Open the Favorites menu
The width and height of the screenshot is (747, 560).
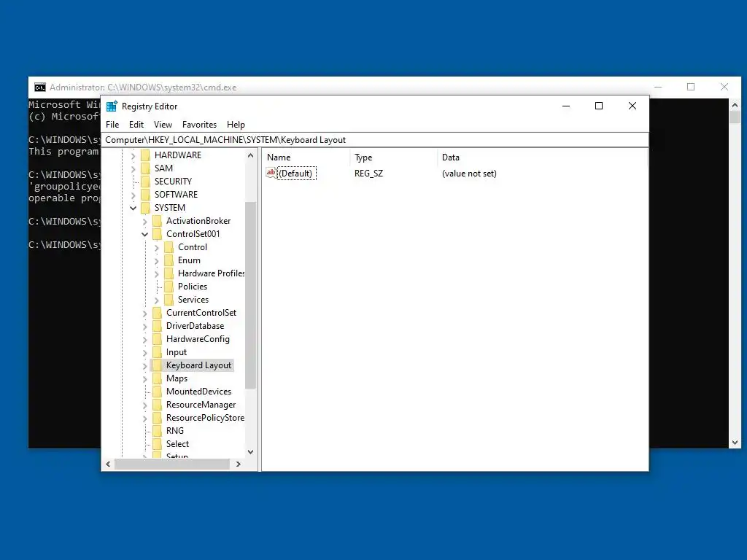[199, 125]
